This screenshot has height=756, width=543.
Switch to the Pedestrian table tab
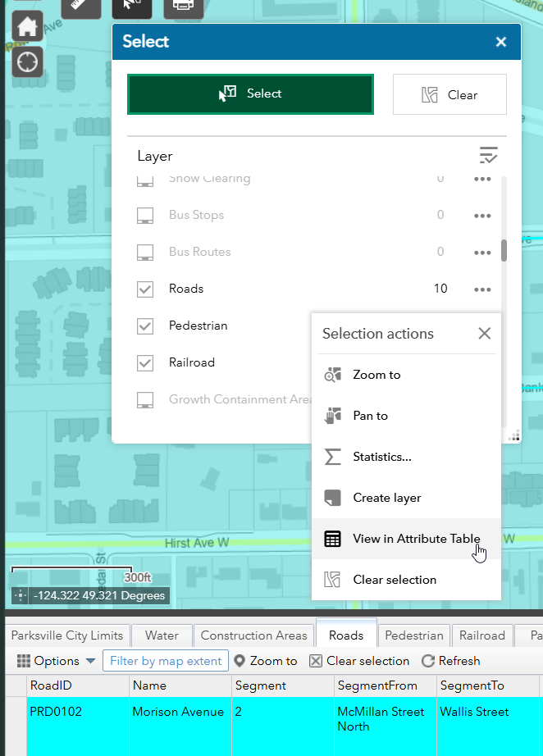pyautogui.click(x=414, y=635)
